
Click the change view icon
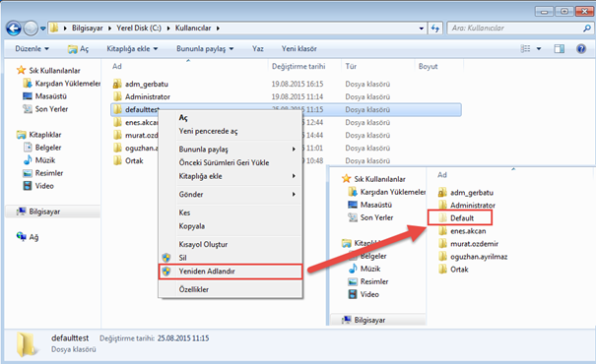pos(525,48)
